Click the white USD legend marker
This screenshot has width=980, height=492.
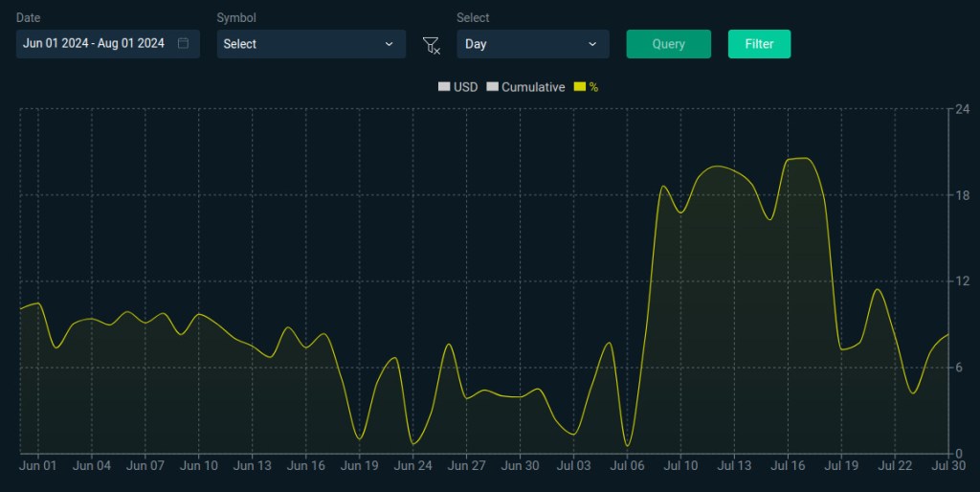(443, 87)
